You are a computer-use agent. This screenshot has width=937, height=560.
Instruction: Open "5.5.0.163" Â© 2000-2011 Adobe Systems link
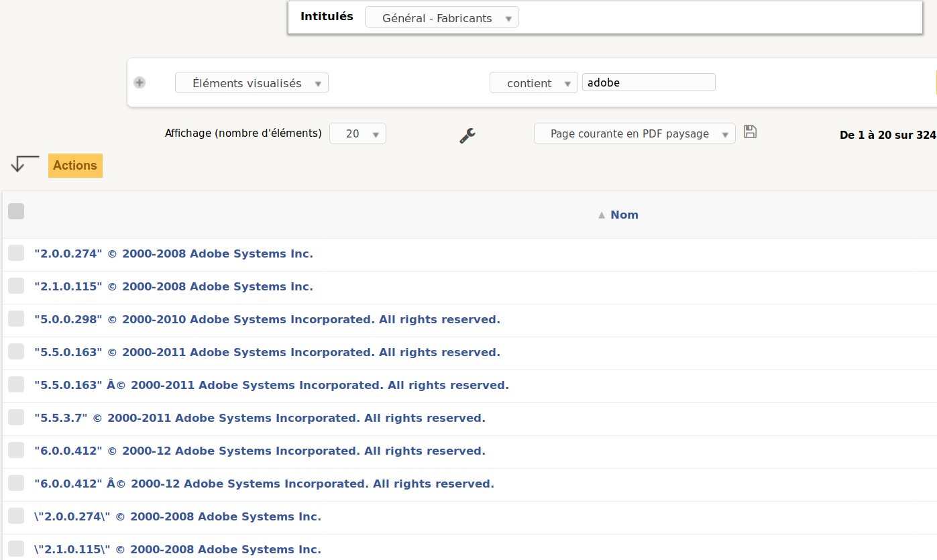[272, 385]
